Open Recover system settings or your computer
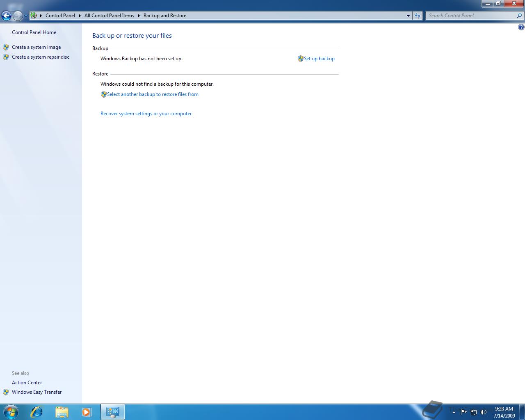Viewport: 525px width, 420px height. [x=146, y=114]
